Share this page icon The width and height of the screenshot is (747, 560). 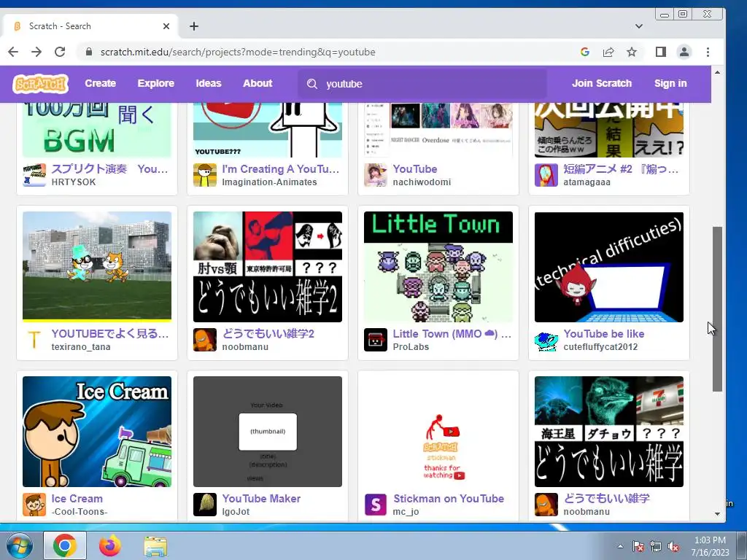[608, 52]
